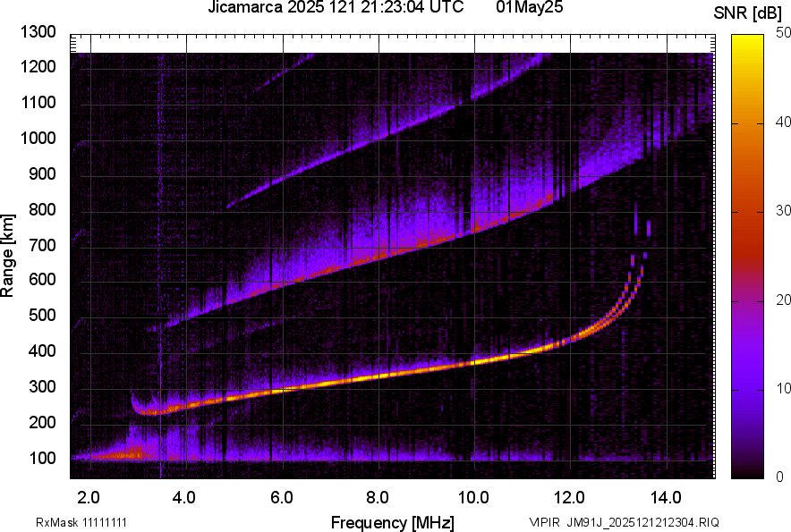Image resolution: width=791 pixels, height=532 pixels.
Task: Click the date label '01May25'
Action: click(x=529, y=7)
